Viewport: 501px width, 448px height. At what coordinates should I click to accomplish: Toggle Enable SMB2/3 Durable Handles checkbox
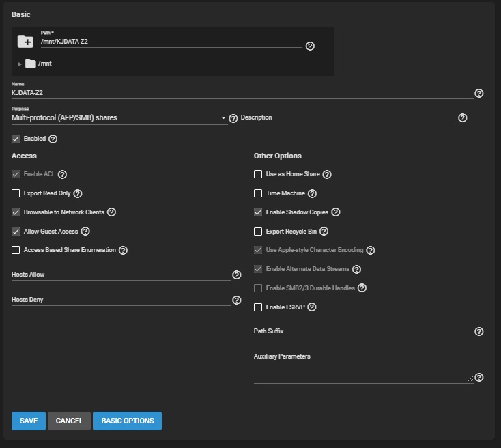[258, 288]
